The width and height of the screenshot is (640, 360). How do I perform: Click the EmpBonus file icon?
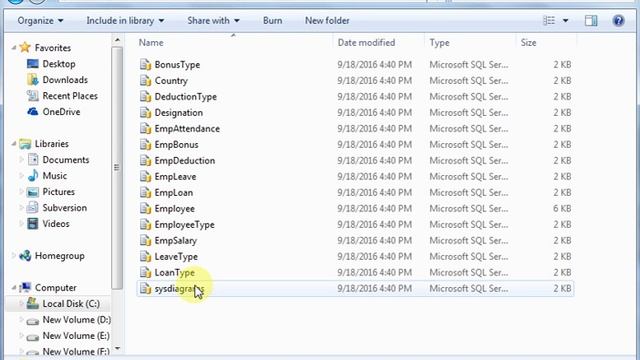pyautogui.click(x=145, y=144)
